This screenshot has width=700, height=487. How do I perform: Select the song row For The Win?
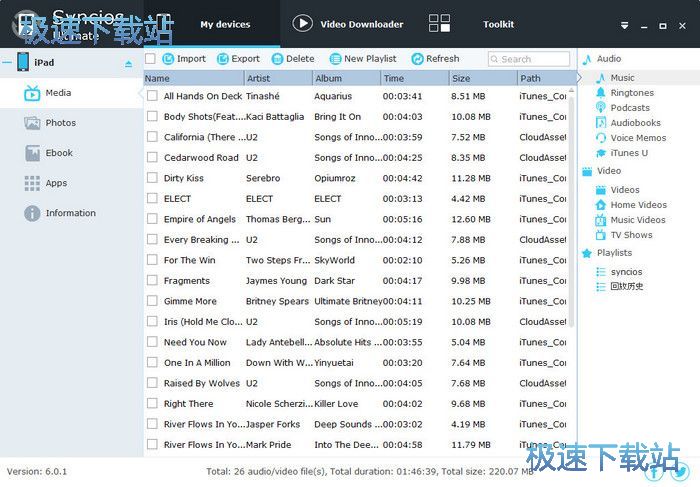click(x=356, y=260)
